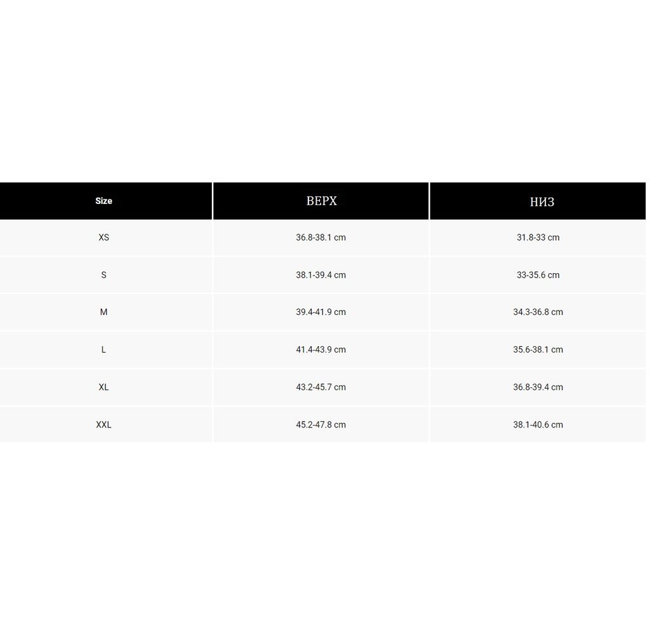The width and height of the screenshot is (650, 644).
Task: Select the XS size row label
Action: pos(103,238)
